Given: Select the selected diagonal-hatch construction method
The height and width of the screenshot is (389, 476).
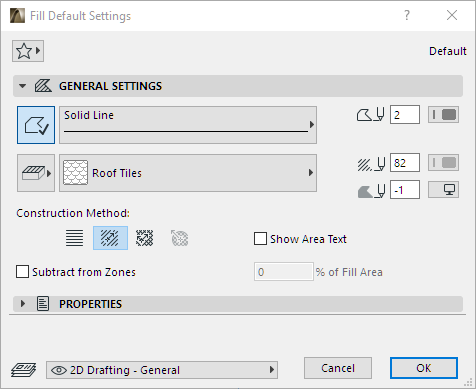Looking at the screenshot, I should click(110, 238).
